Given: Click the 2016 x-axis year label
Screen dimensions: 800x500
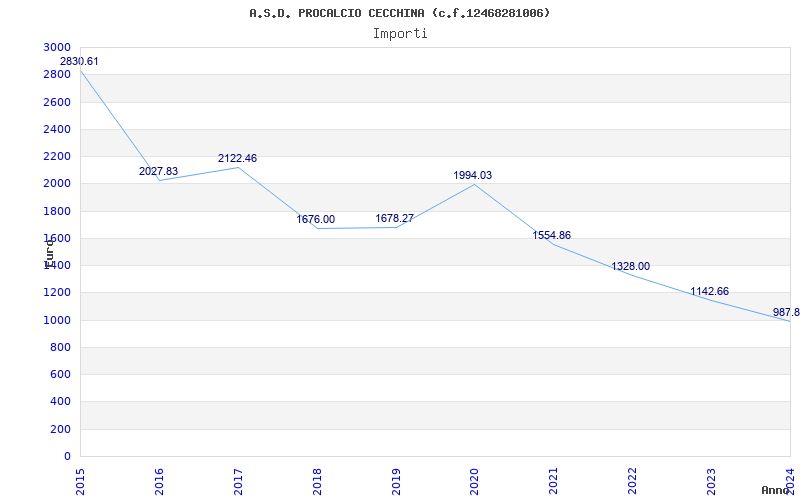Looking at the screenshot, I should 159,482.
